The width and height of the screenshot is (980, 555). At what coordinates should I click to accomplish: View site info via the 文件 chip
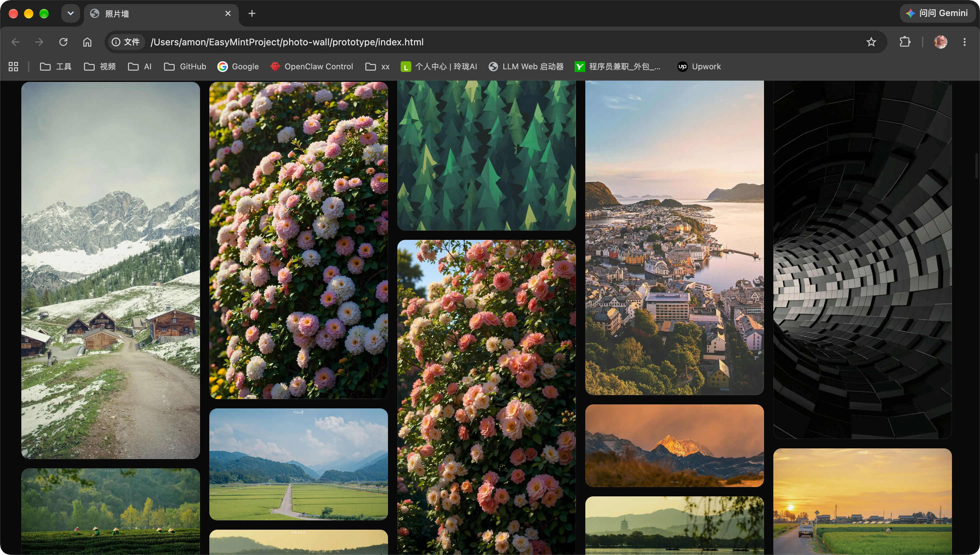(126, 42)
